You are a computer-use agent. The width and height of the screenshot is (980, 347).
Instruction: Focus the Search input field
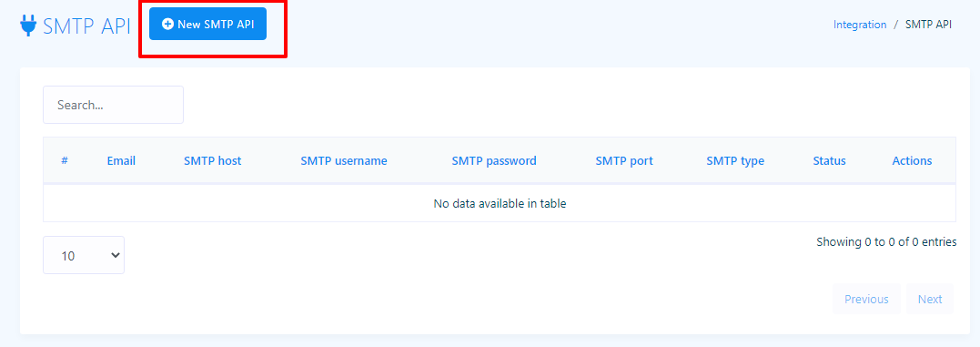pos(113,105)
